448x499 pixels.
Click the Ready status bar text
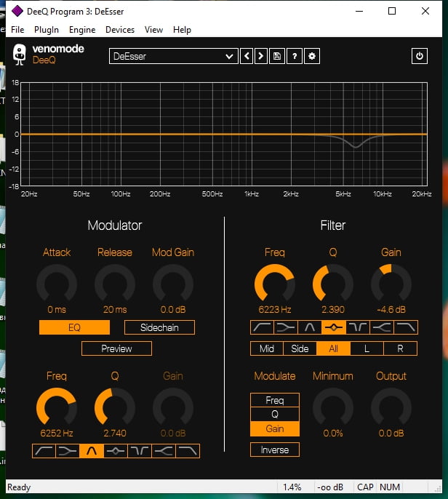19,487
